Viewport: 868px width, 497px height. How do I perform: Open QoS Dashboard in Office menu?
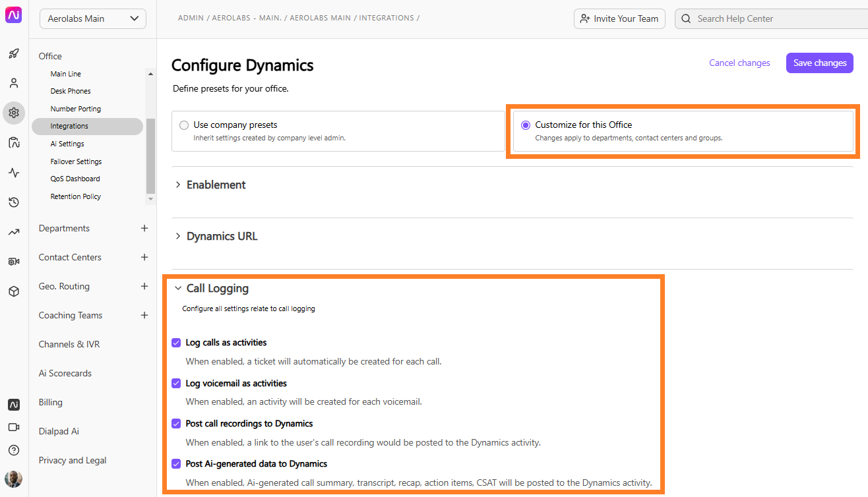pyautogui.click(x=75, y=179)
